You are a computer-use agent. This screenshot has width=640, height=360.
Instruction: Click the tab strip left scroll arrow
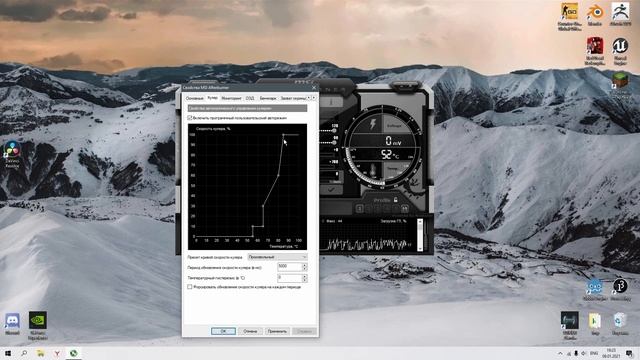pos(309,98)
